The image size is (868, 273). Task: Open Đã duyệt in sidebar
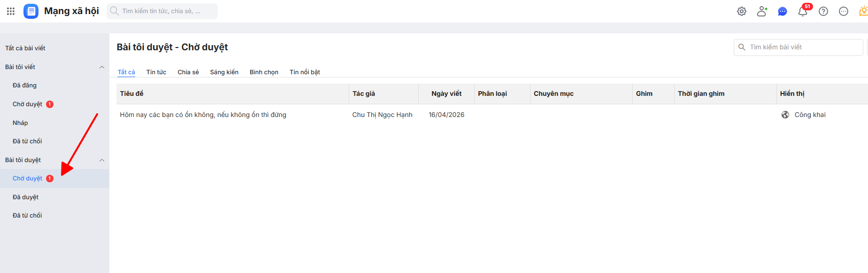point(25,197)
